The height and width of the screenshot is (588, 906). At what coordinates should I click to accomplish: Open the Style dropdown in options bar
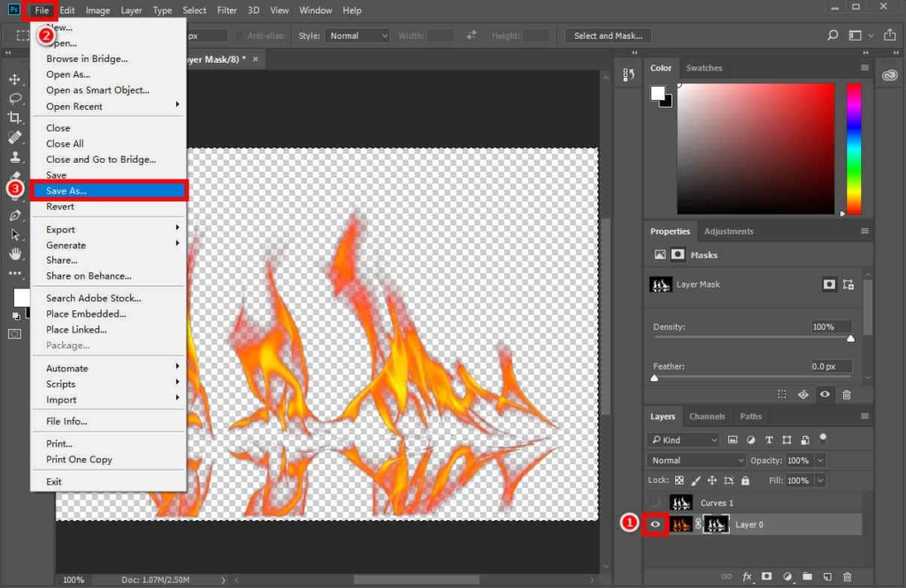[x=357, y=35]
